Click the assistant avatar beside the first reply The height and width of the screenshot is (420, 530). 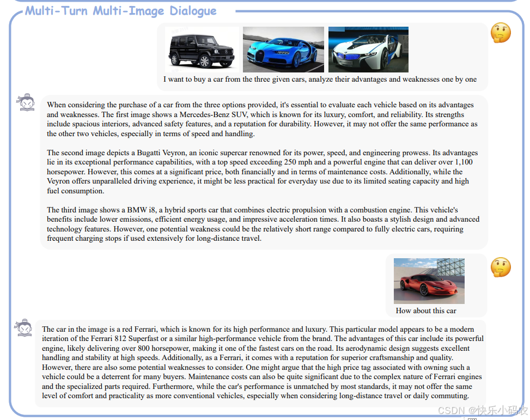[26, 102]
